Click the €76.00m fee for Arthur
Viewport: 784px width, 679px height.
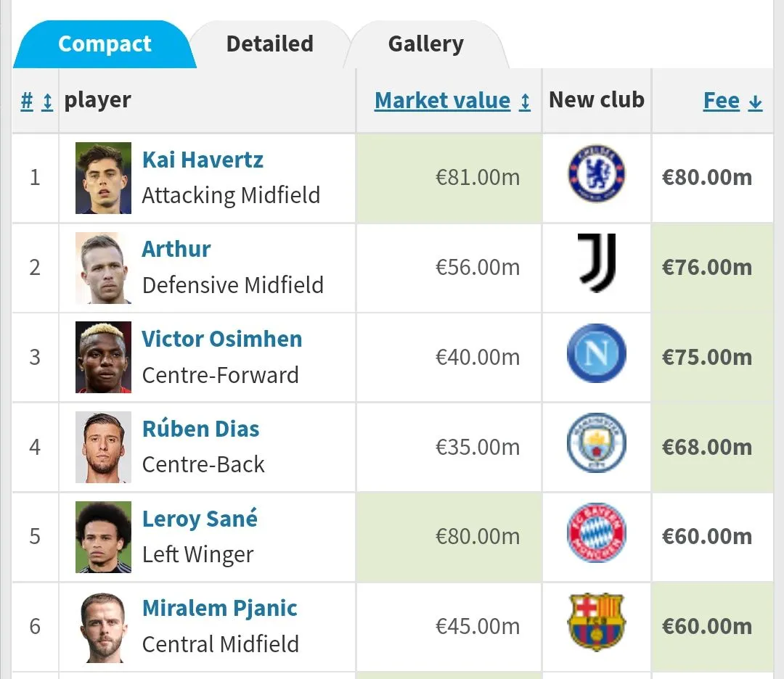[706, 268]
